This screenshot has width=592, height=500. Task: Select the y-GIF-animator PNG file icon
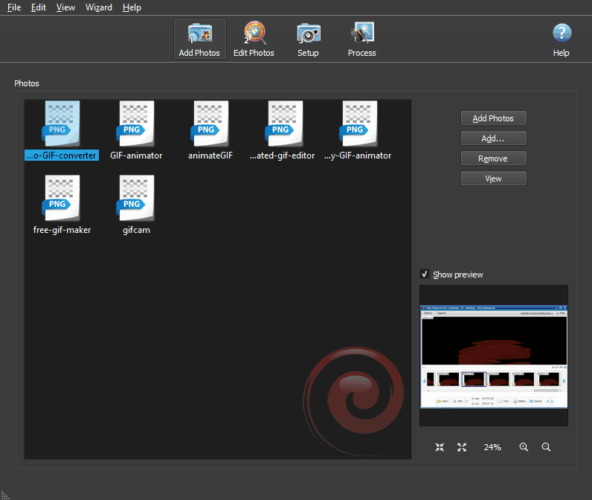pyautogui.click(x=359, y=123)
